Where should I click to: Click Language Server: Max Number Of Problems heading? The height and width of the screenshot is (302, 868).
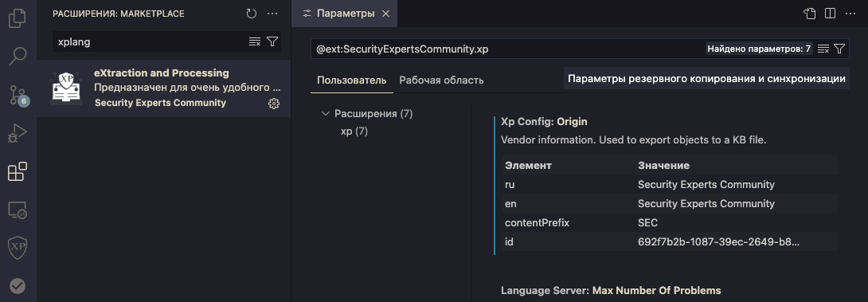611,290
